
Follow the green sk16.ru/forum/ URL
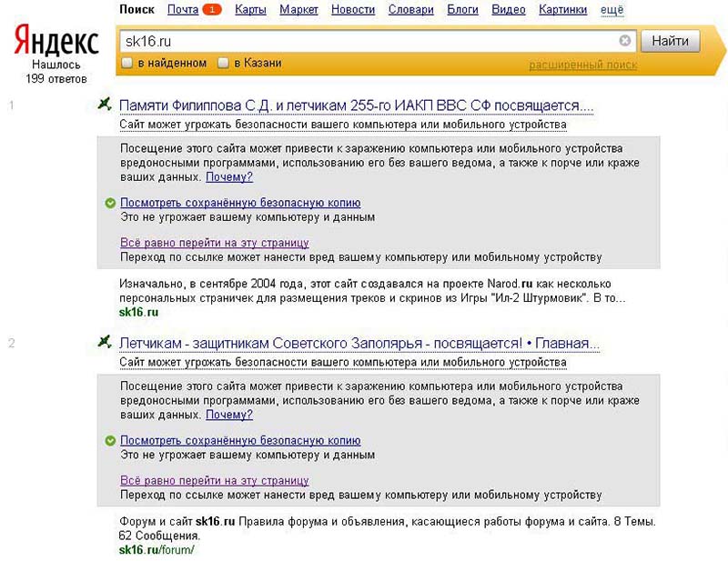click(x=157, y=550)
